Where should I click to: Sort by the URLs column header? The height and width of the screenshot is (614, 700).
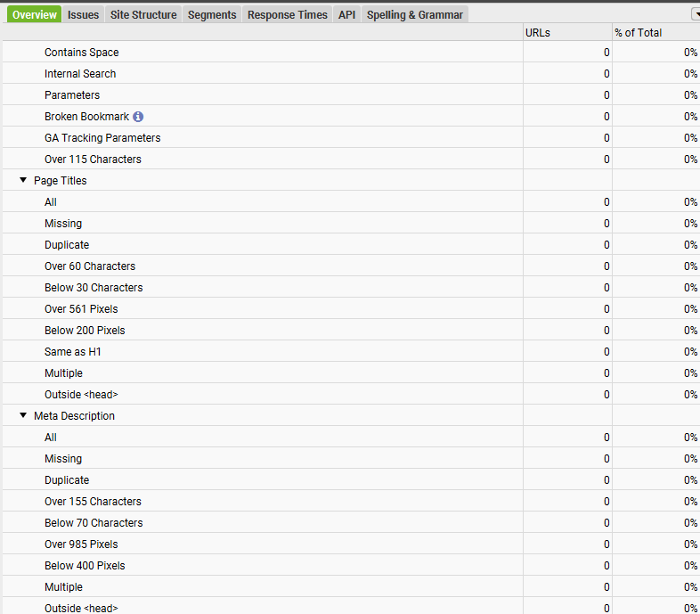pos(567,33)
